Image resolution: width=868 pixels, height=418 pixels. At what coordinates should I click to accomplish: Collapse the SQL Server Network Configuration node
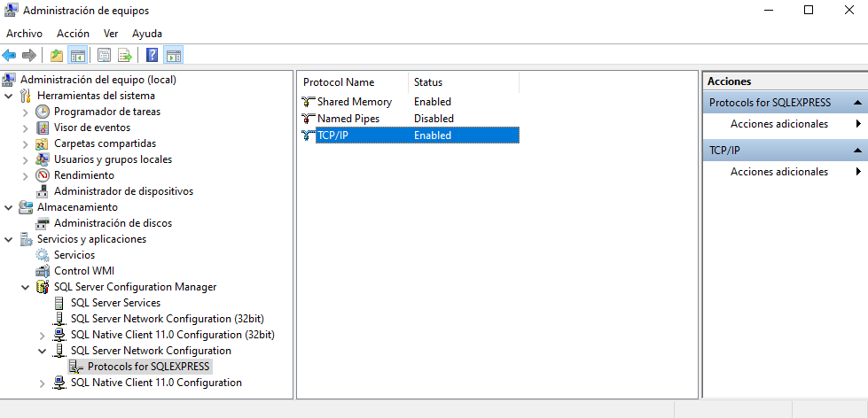click(x=42, y=351)
